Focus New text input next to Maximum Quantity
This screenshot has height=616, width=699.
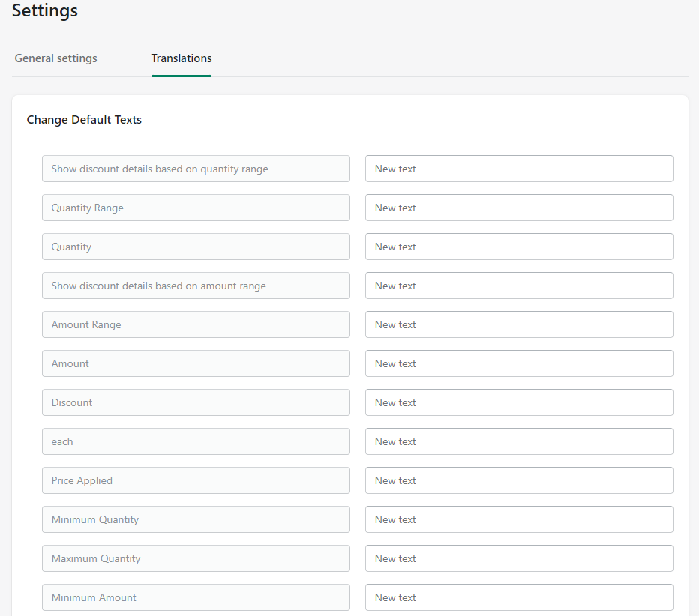click(519, 558)
